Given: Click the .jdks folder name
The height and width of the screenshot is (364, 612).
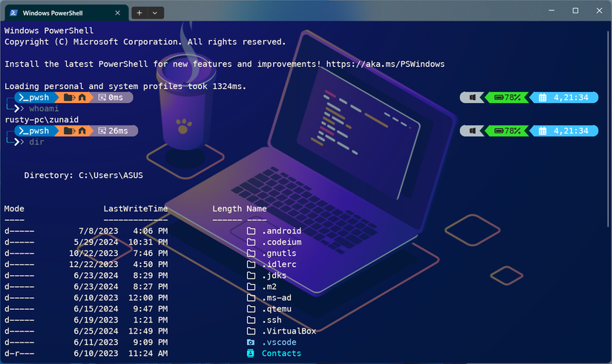Looking at the screenshot, I should pos(274,276).
